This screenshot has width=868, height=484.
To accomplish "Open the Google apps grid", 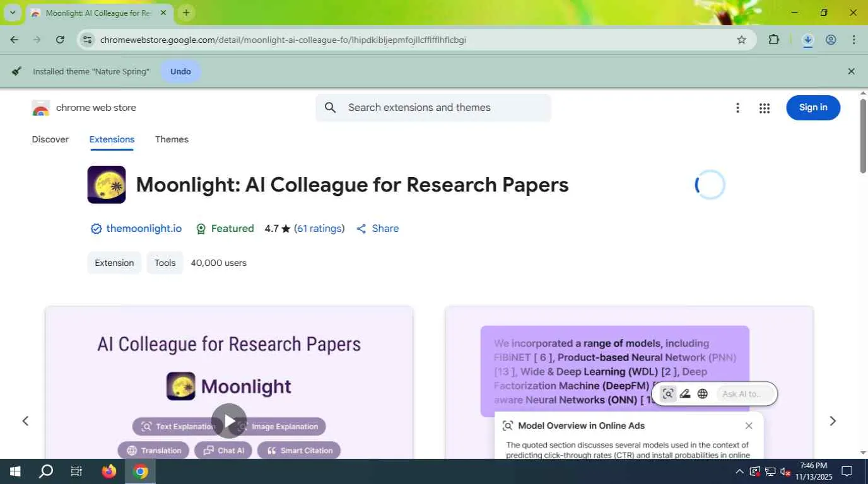I will click(x=765, y=108).
